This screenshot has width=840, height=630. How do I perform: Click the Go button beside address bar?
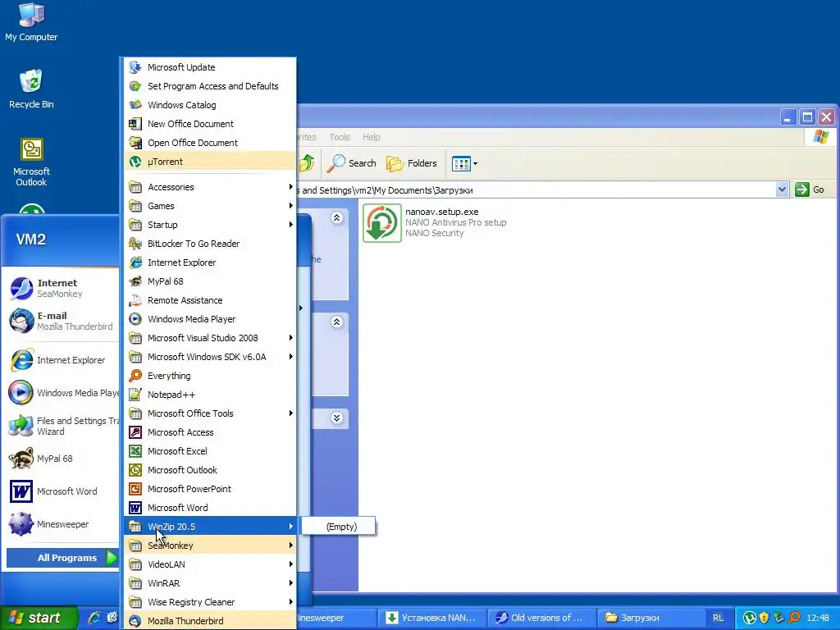pos(810,189)
